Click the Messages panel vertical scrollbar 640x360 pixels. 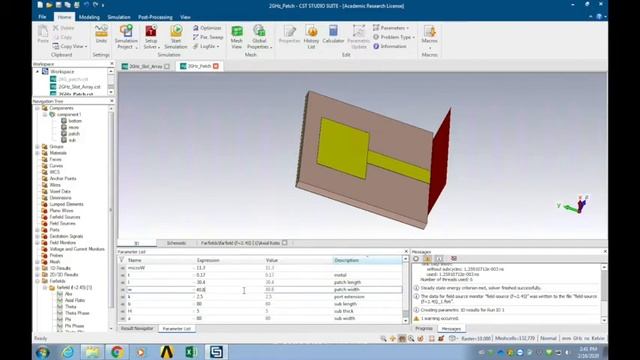point(604,293)
